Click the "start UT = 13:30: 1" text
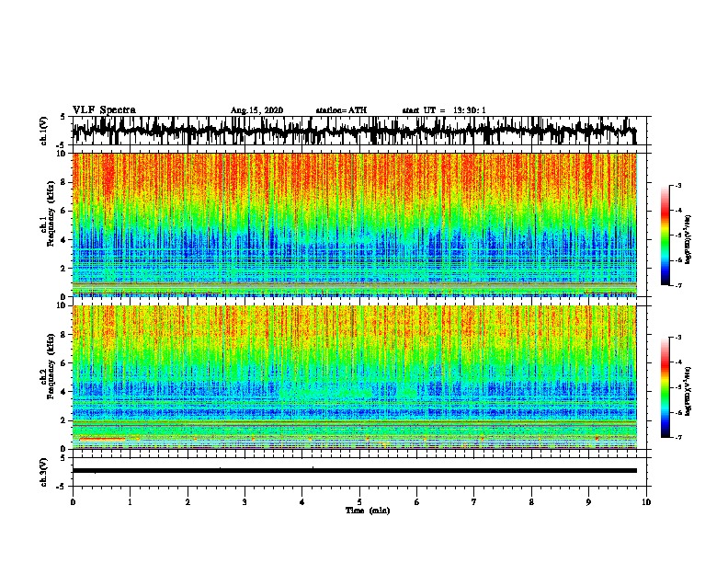The height and width of the screenshot is (563, 728). (444, 110)
